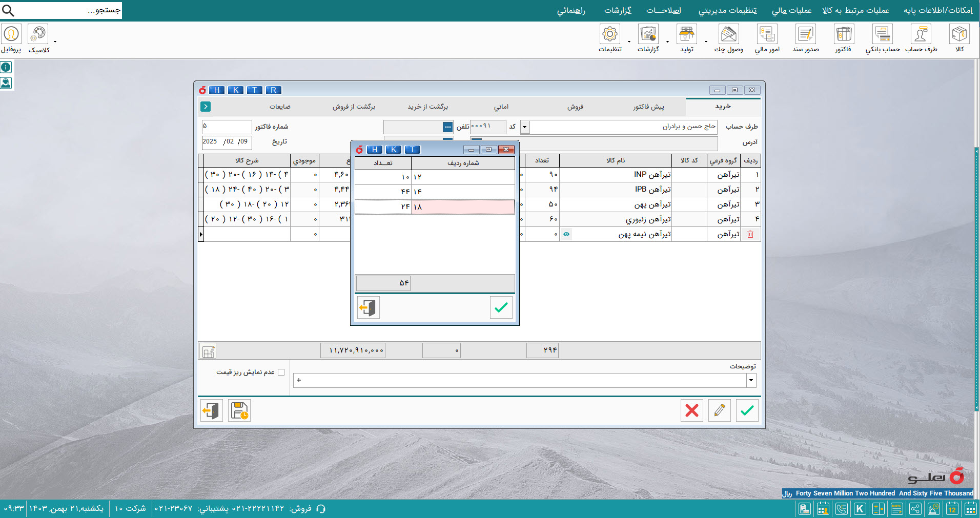Open the status bar prayer times mosque icon

click(x=934, y=509)
